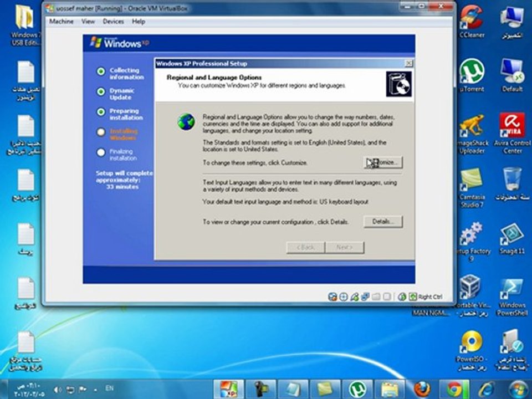
Task: Launch Google Chrome from the taskbar
Action: [454, 389]
